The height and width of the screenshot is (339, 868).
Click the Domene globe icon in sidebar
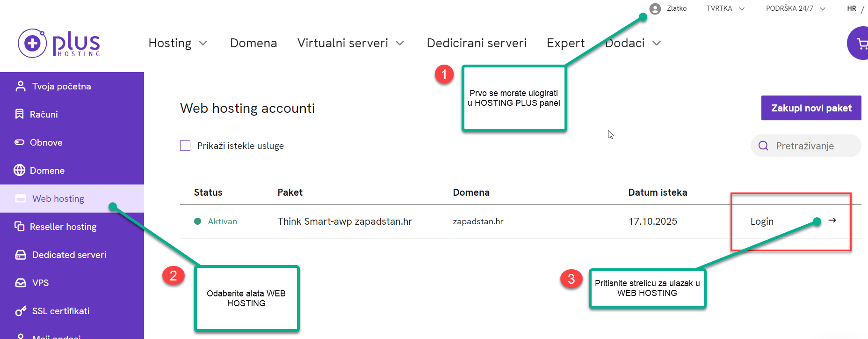[x=19, y=170]
